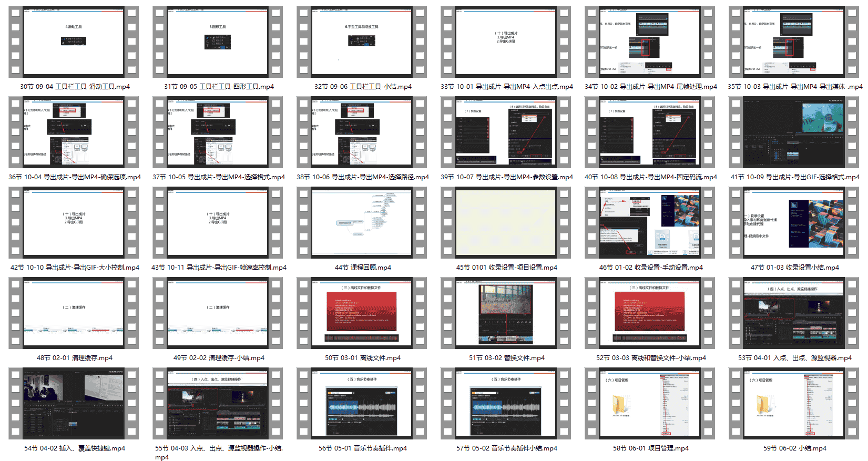Select the 44节 课程回顾 mind-map thumbnail
The image size is (868, 461).
(x=362, y=223)
